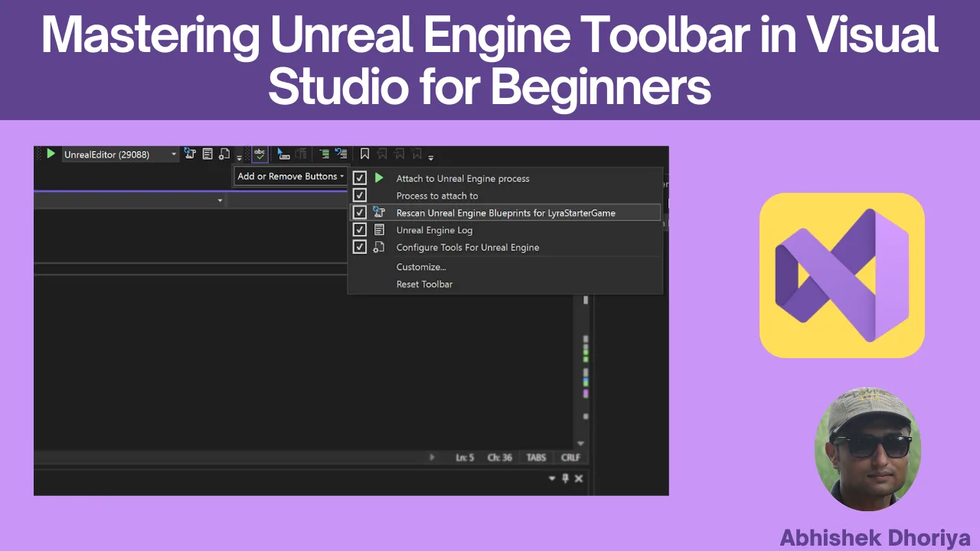Uncheck the Unreal Engine Log checkbox
The image size is (980, 551).
pyautogui.click(x=359, y=230)
